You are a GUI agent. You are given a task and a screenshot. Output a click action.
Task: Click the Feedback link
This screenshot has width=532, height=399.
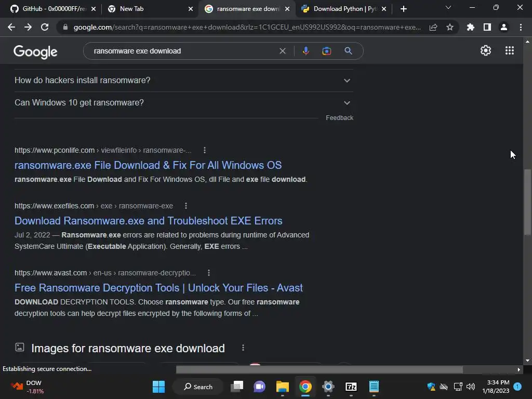(x=339, y=118)
